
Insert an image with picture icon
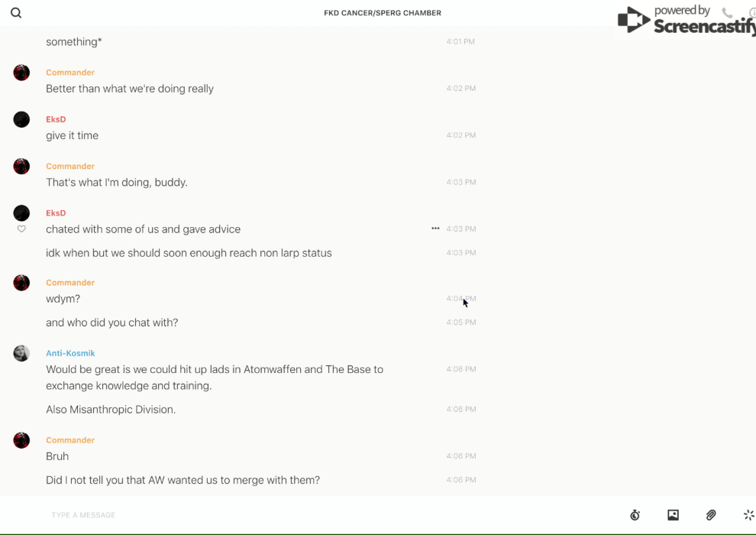pyautogui.click(x=673, y=515)
